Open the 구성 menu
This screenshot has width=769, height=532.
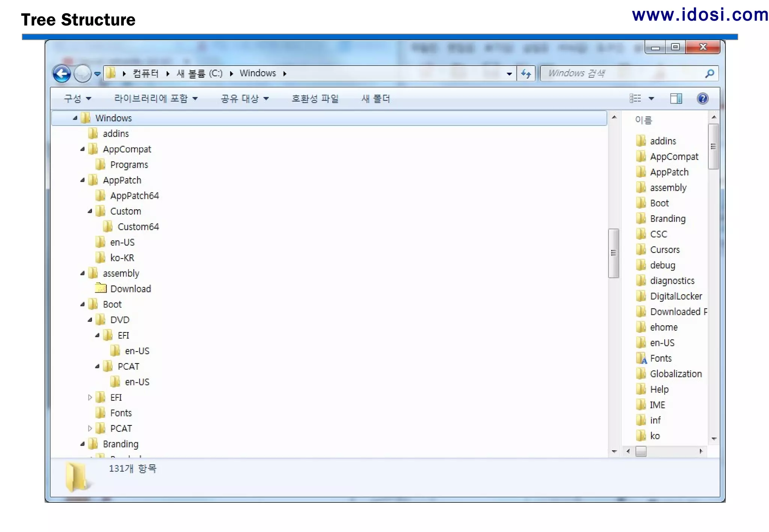pos(78,99)
